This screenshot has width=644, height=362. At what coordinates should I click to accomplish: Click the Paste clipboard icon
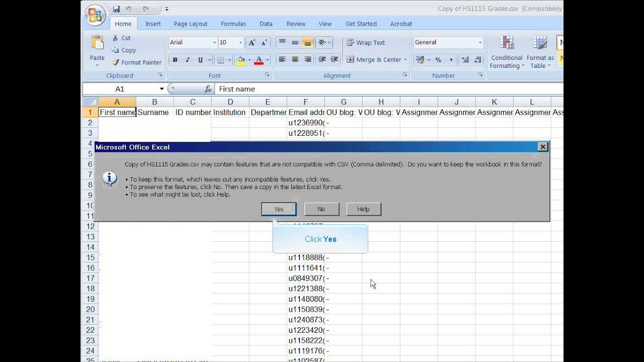coord(97,42)
